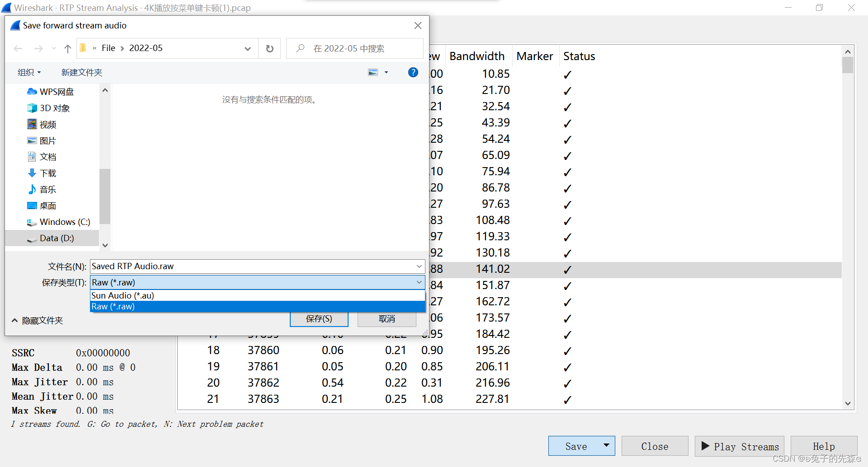This screenshot has height=467, width=868.
Task: Go forward in the save dialog navigation
Action: click(38, 48)
